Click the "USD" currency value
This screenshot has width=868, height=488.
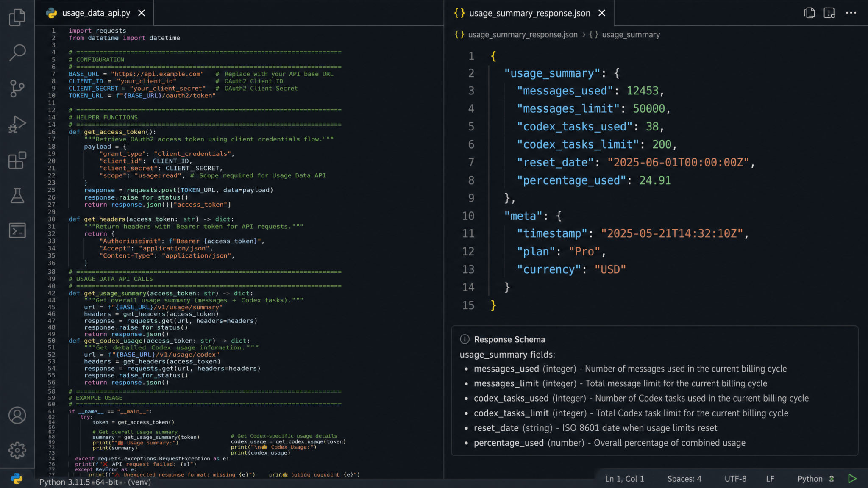pyautogui.click(x=610, y=269)
